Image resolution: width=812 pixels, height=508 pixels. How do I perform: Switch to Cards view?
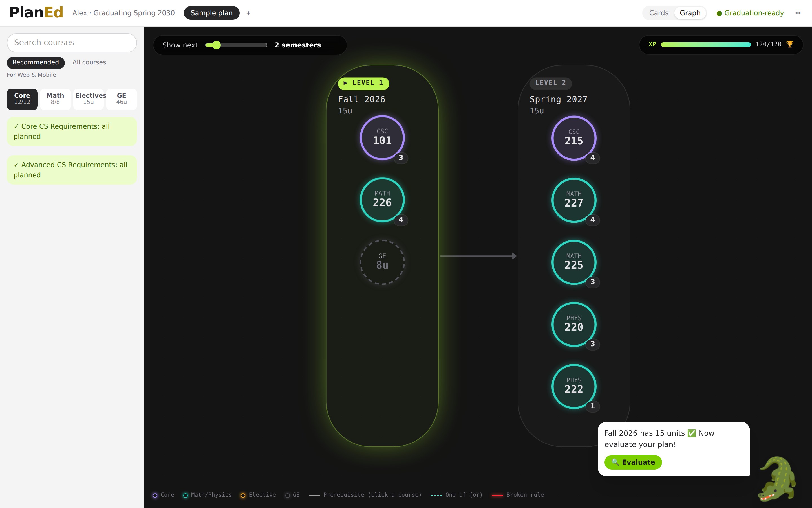tap(659, 13)
